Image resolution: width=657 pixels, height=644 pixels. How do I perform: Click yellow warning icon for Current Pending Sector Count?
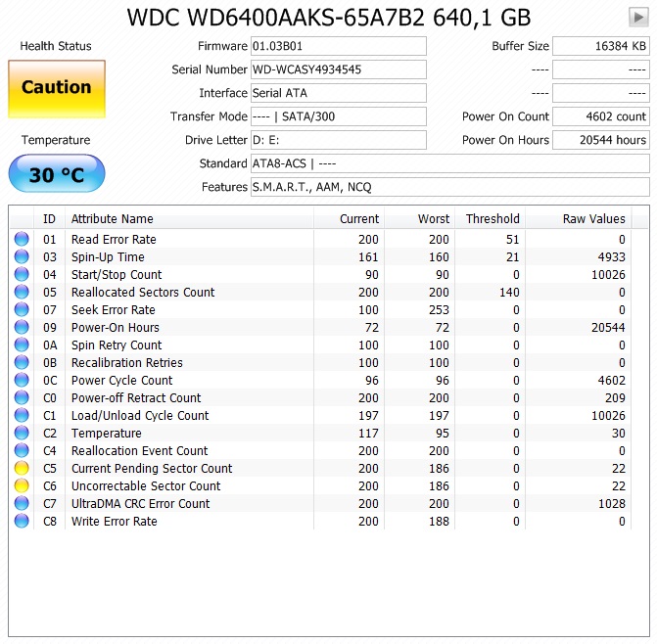coord(22,468)
